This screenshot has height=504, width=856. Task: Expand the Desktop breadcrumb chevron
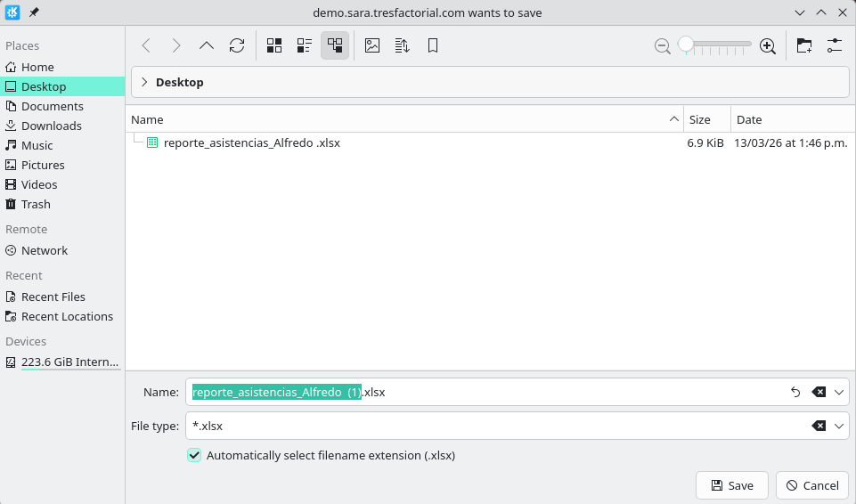[x=144, y=82]
